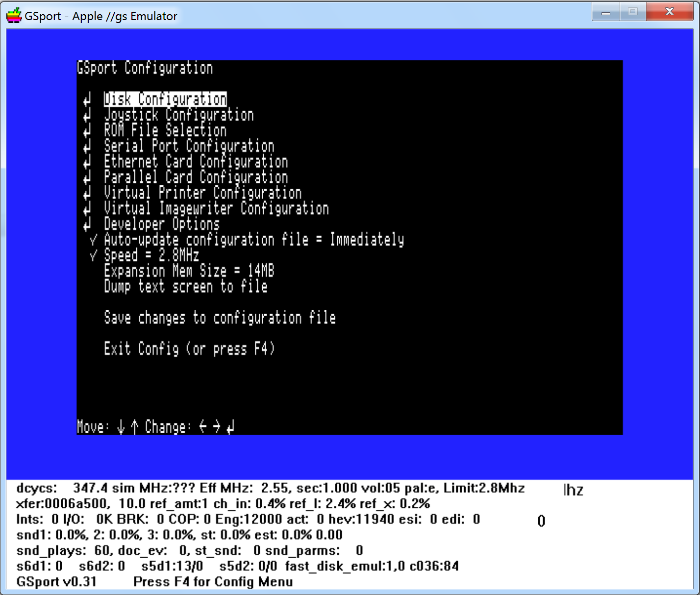Screen dimensions: 700x595
Task: Click checkmark next to Auto-update configuration file
Action: click(94, 240)
